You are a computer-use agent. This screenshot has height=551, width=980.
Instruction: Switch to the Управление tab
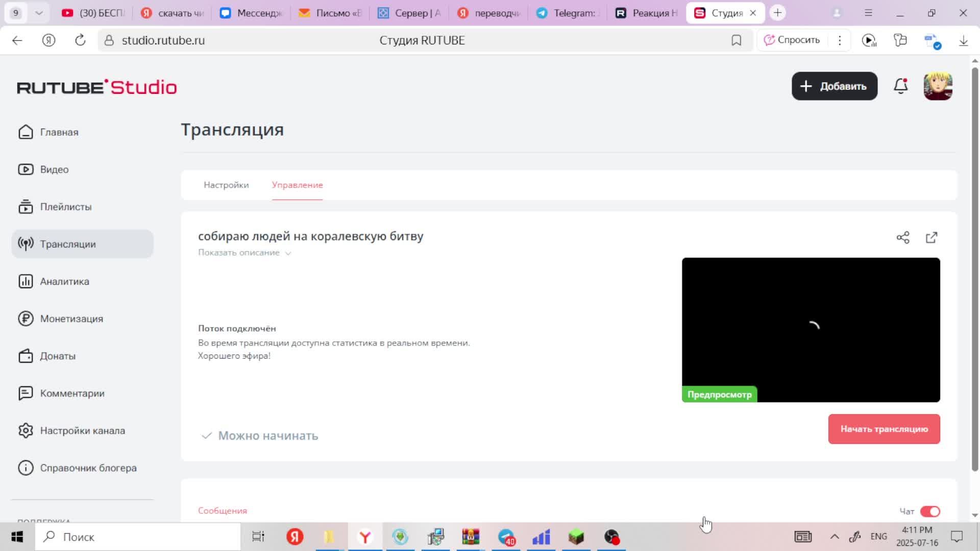[x=297, y=185]
